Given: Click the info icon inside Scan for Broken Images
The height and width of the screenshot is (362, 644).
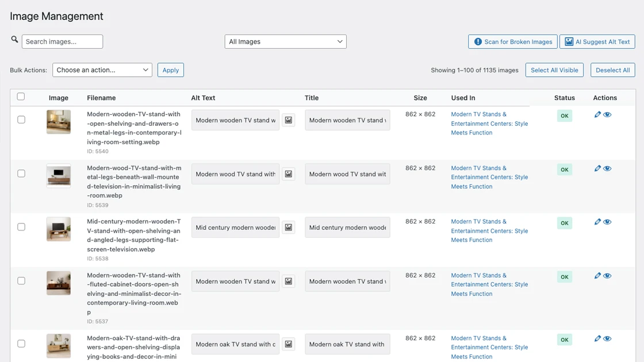Looking at the screenshot, I should (477, 41).
